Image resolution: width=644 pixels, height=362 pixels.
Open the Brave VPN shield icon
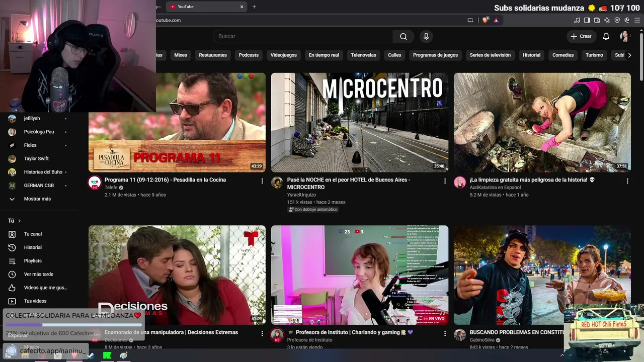pyautogui.click(x=617, y=20)
